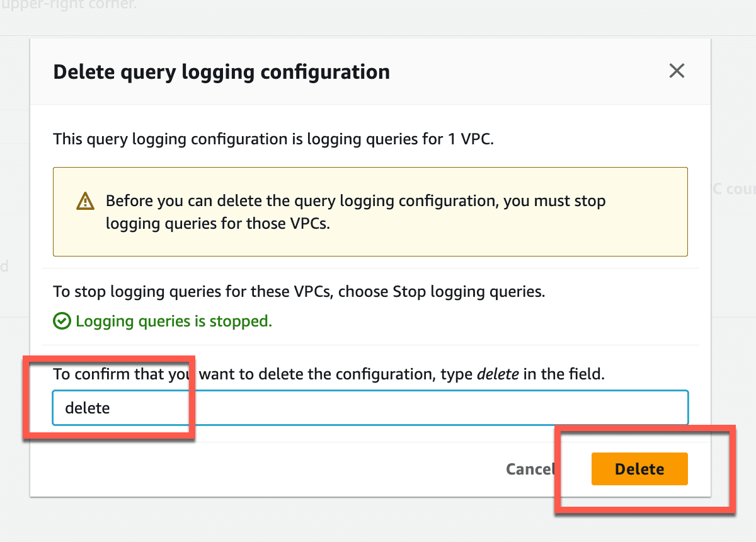Confirm deletion with the orange Delete button
Viewport: 756px width, 542px height.
639,469
